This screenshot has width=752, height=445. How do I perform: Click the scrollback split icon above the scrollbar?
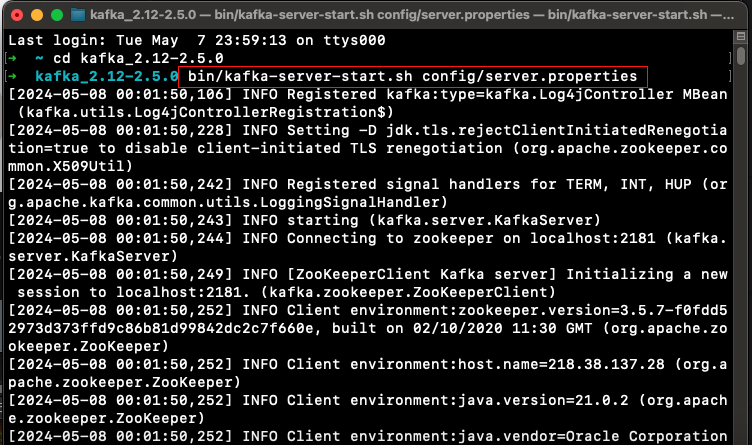(x=740, y=36)
